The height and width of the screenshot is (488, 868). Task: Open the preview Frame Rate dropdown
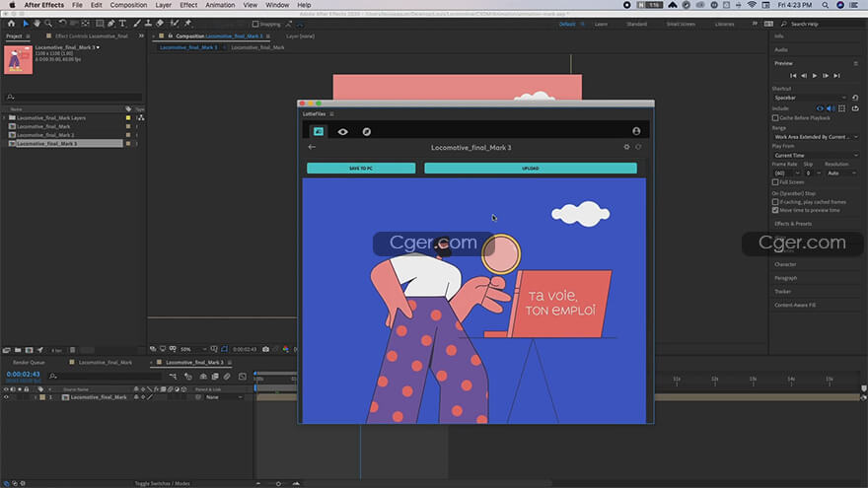click(786, 174)
